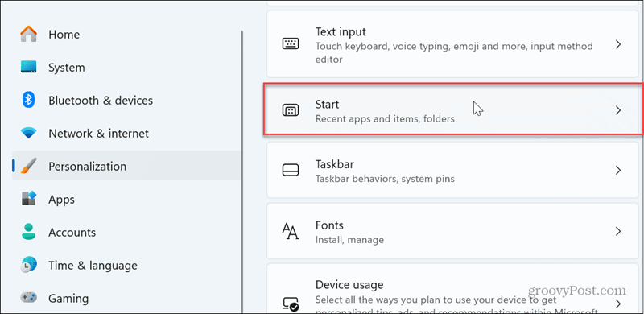Expand the Taskbar chevron arrow

click(618, 171)
